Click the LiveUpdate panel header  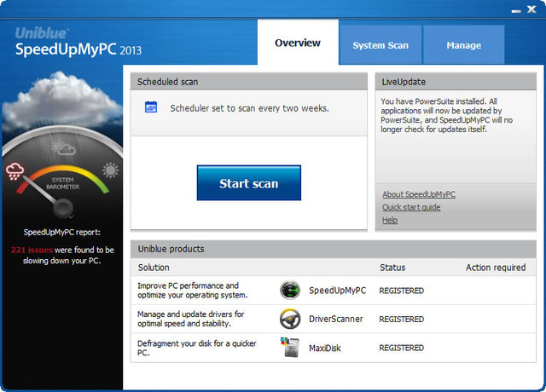tap(456, 82)
